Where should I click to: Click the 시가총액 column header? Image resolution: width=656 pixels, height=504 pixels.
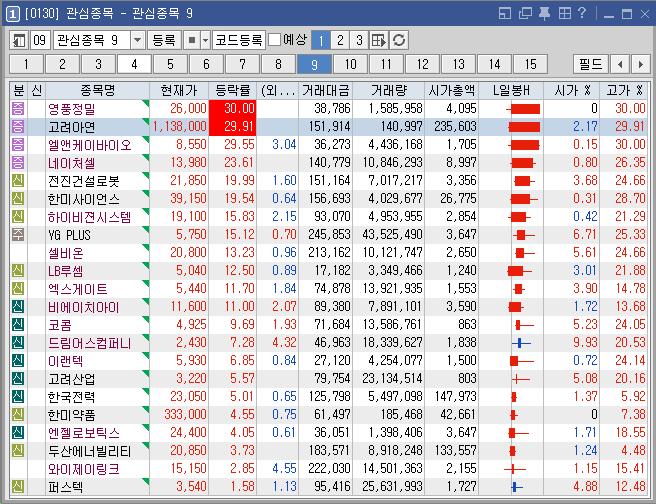click(451, 90)
